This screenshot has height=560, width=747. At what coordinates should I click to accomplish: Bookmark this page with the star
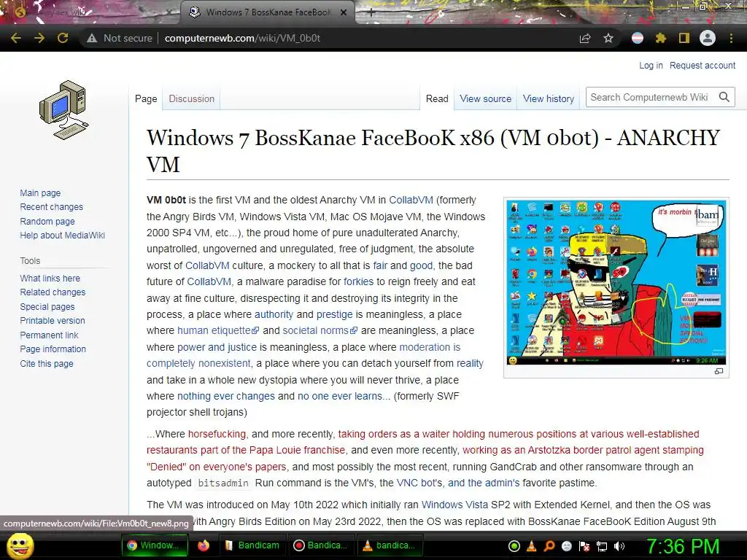pyautogui.click(x=608, y=38)
